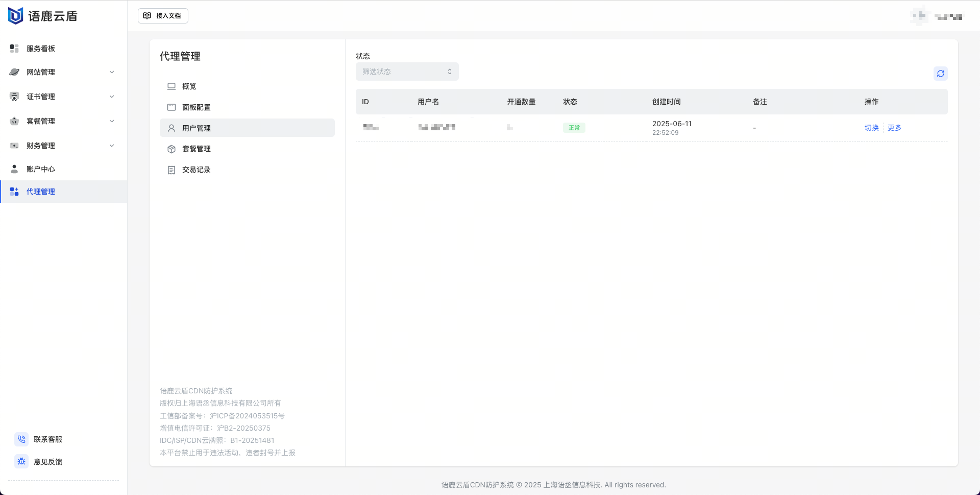Click the 接入文档 button
The image size is (980, 495).
tap(163, 16)
